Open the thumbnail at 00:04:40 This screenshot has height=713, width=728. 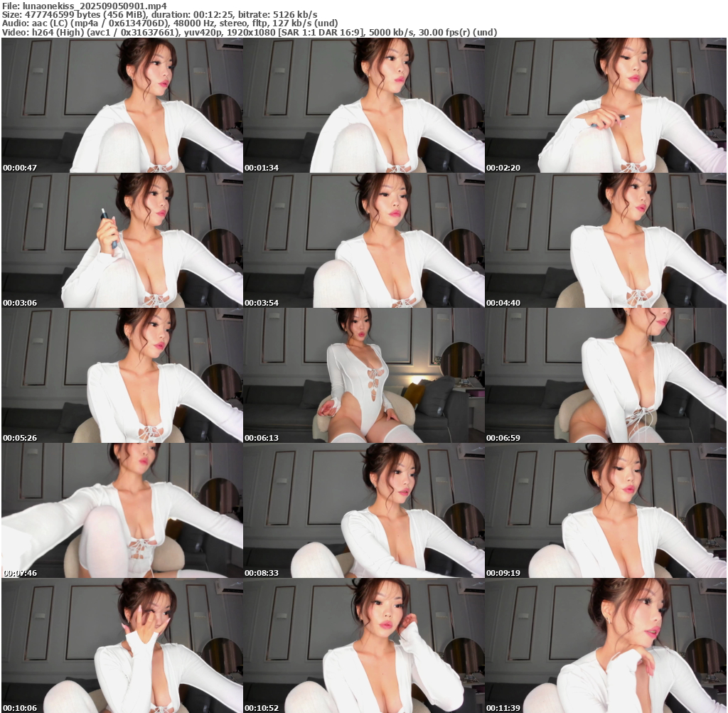pyautogui.click(x=606, y=240)
